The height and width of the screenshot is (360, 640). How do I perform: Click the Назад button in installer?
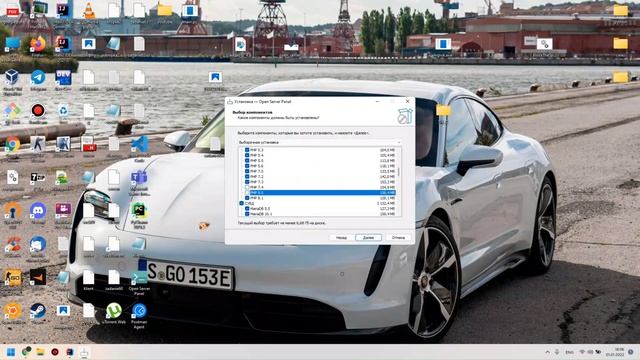pyautogui.click(x=341, y=237)
